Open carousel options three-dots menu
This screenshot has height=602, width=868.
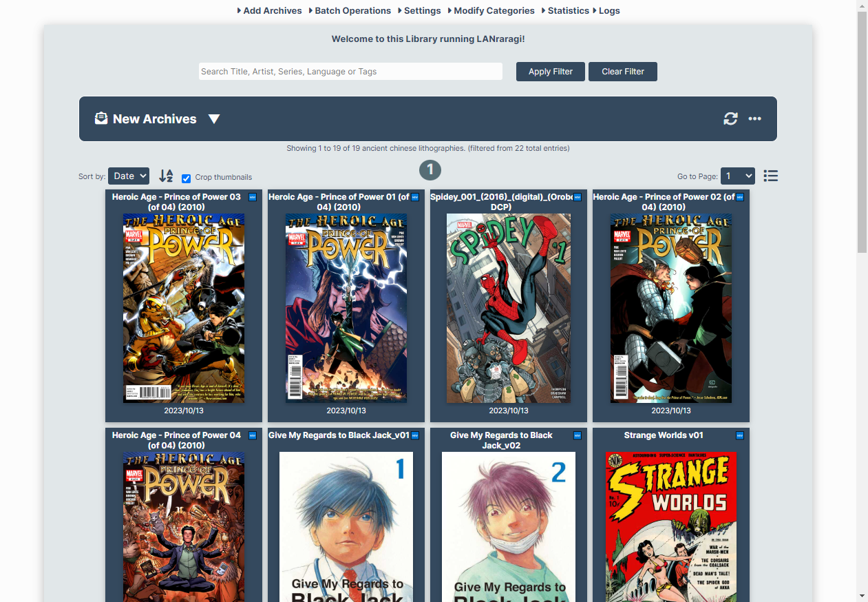(x=755, y=119)
